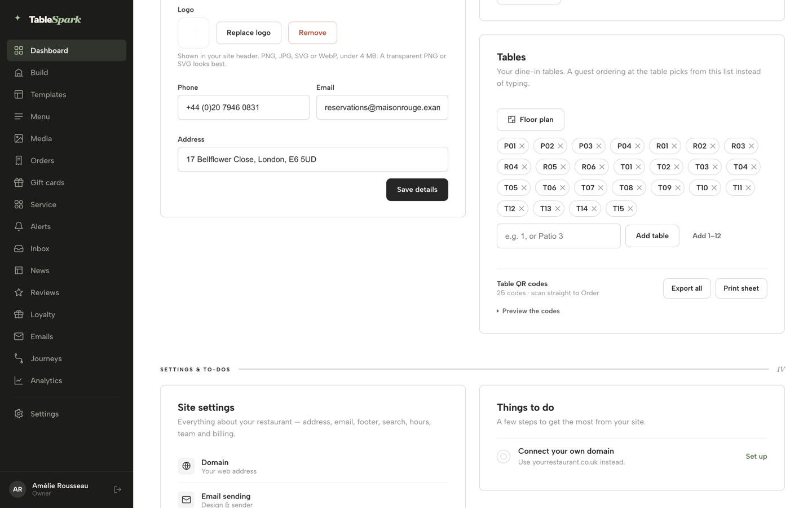The image size is (812, 508).
Task: Click the Reviews star icon
Action: tap(19, 292)
